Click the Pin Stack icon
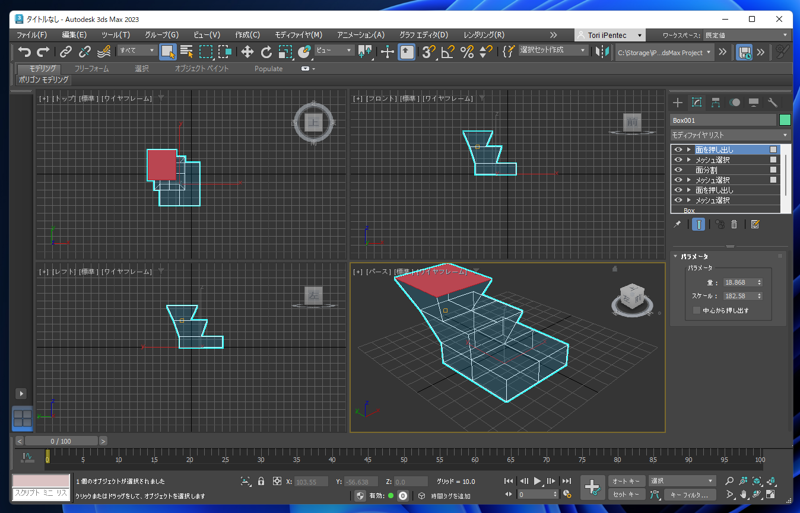Viewport: 800px width, 513px height. click(x=678, y=224)
